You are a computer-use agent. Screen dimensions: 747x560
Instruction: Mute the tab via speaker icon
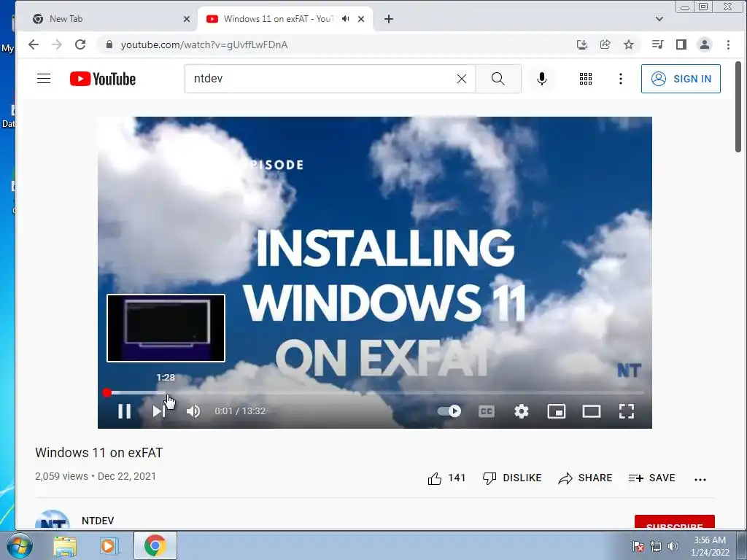(x=345, y=18)
